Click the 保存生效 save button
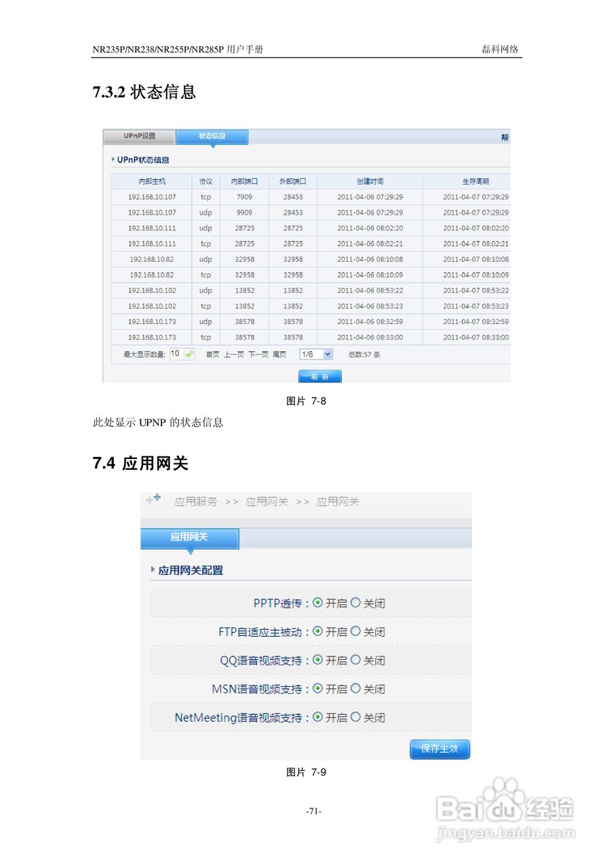The height and width of the screenshot is (868, 613). point(439,749)
